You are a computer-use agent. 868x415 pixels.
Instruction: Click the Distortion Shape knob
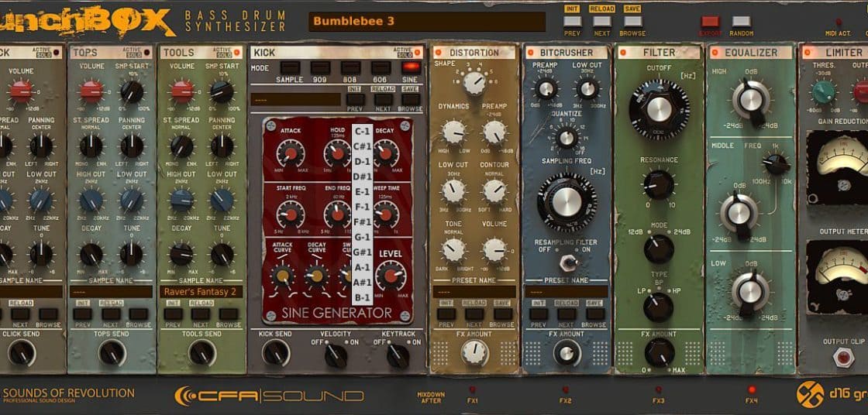pyautogui.click(x=474, y=83)
